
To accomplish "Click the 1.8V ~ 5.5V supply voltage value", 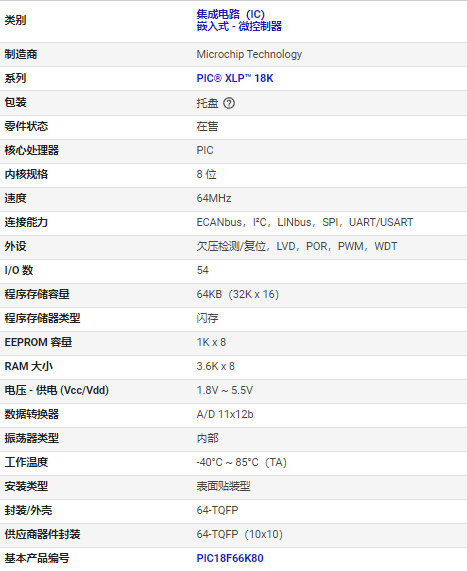I will click(x=225, y=390).
